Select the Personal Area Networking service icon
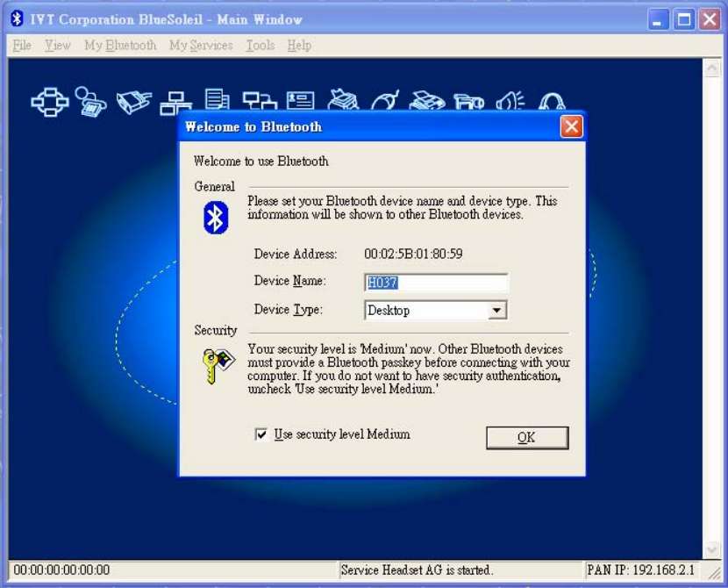Image resolution: width=728 pixels, height=588 pixels. [x=50, y=101]
